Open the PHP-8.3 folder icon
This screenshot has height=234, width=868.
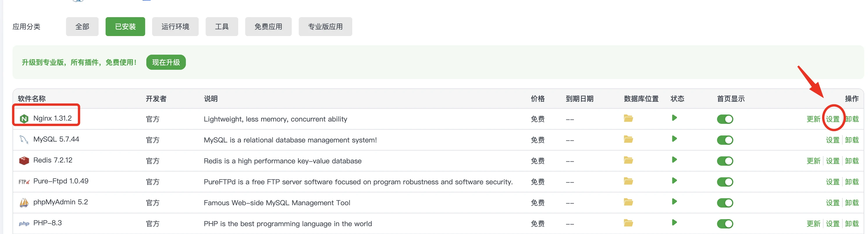pos(628,223)
